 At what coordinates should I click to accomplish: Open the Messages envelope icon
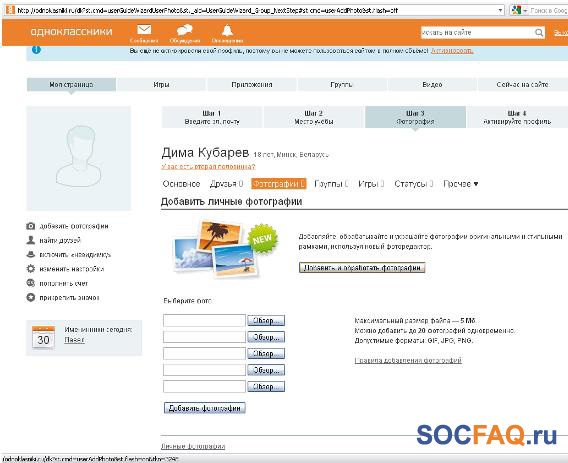[144, 30]
